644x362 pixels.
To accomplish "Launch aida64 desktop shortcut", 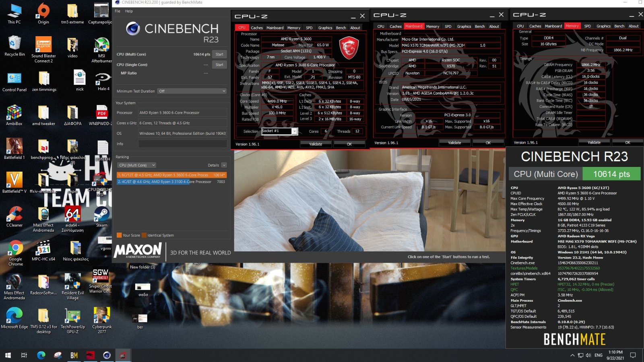I will tap(72, 219).
